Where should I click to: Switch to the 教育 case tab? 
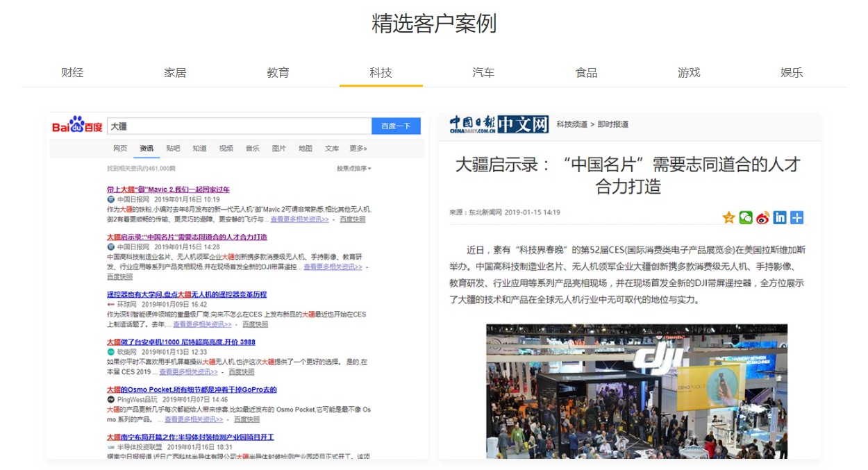[278, 72]
